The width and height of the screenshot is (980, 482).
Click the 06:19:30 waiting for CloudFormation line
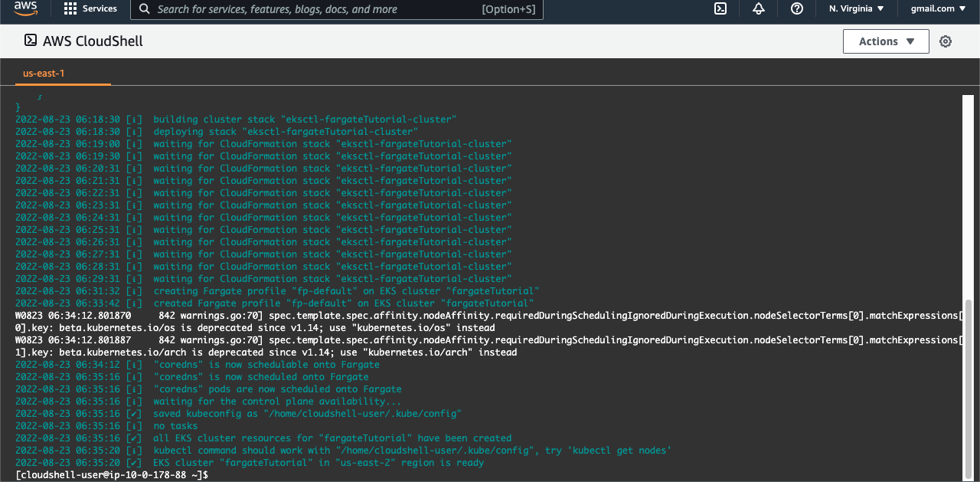point(263,156)
